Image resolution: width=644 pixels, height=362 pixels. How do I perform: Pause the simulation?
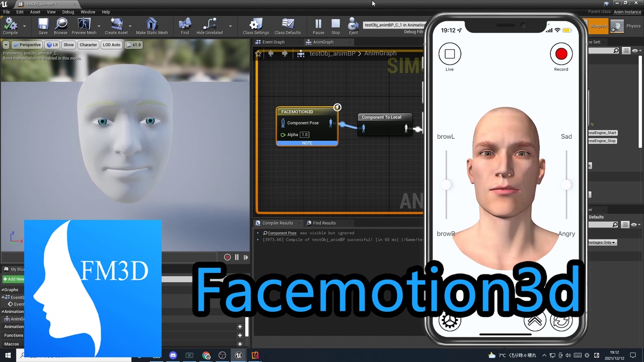(318, 26)
